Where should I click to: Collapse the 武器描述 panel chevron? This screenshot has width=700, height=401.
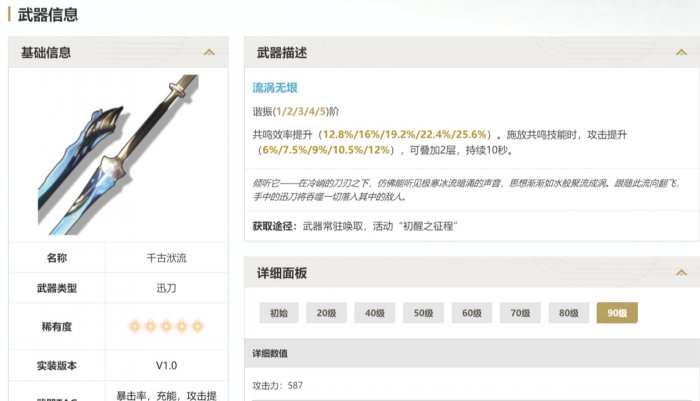(x=681, y=53)
